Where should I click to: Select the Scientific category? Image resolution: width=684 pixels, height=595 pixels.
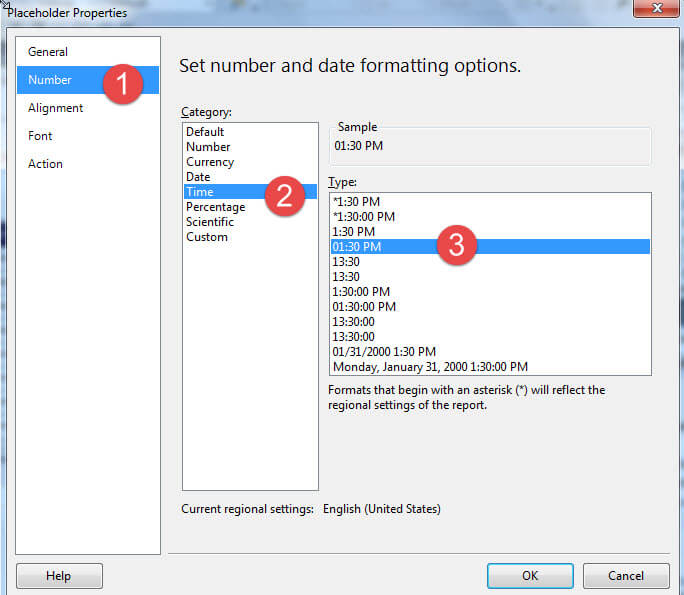click(x=210, y=222)
